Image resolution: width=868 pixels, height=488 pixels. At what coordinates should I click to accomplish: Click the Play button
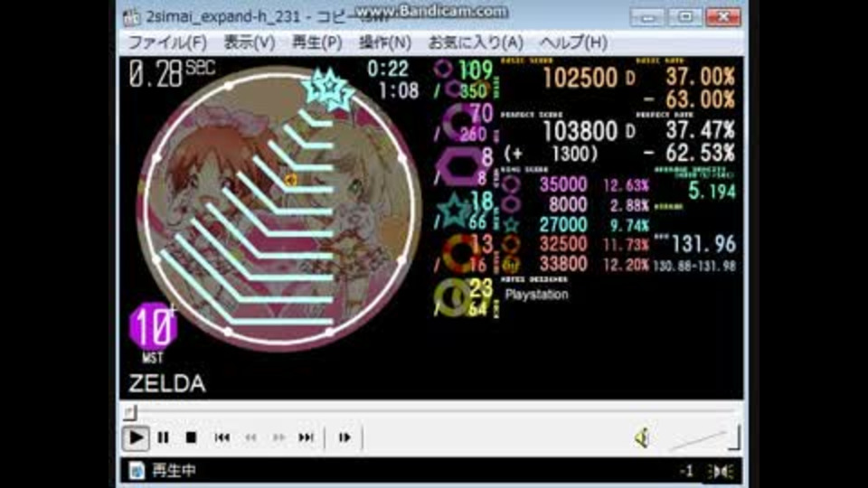pyautogui.click(x=135, y=437)
